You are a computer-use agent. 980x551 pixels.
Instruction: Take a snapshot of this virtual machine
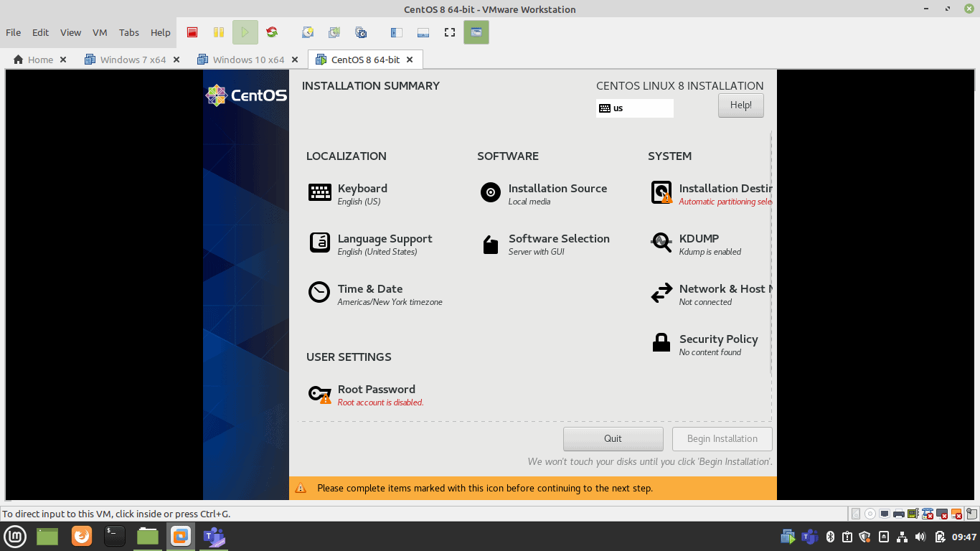coord(308,32)
